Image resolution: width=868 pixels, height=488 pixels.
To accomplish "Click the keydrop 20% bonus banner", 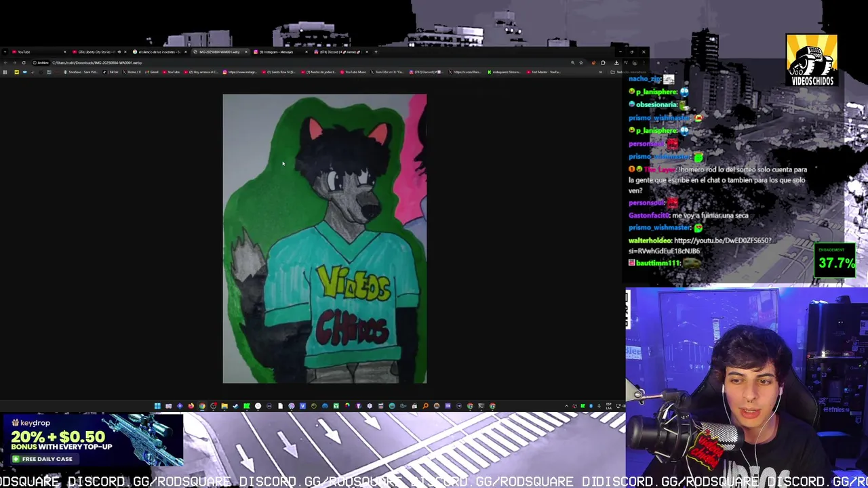I will click(92, 441).
